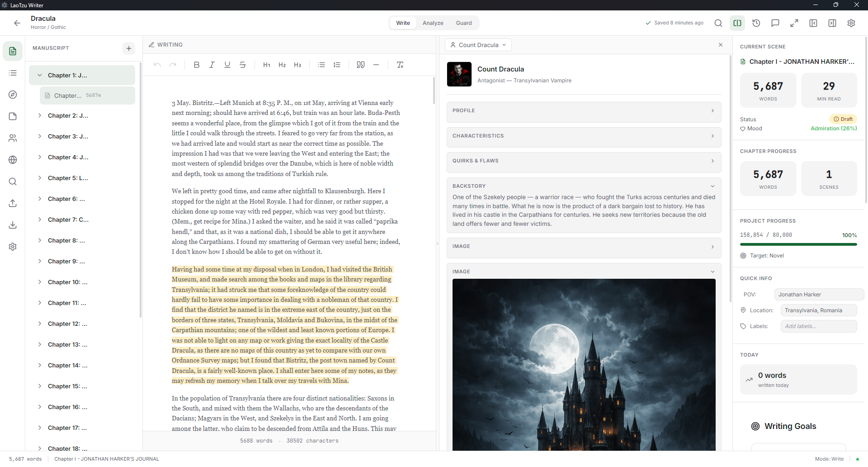Open the version history icon
868x467 pixels.
pos(756,23)
